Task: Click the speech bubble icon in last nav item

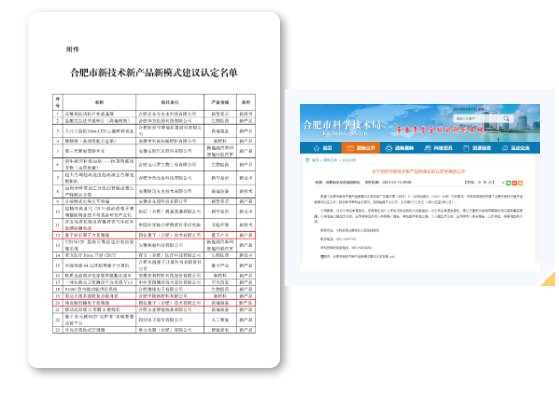Action: coord(504,148)
